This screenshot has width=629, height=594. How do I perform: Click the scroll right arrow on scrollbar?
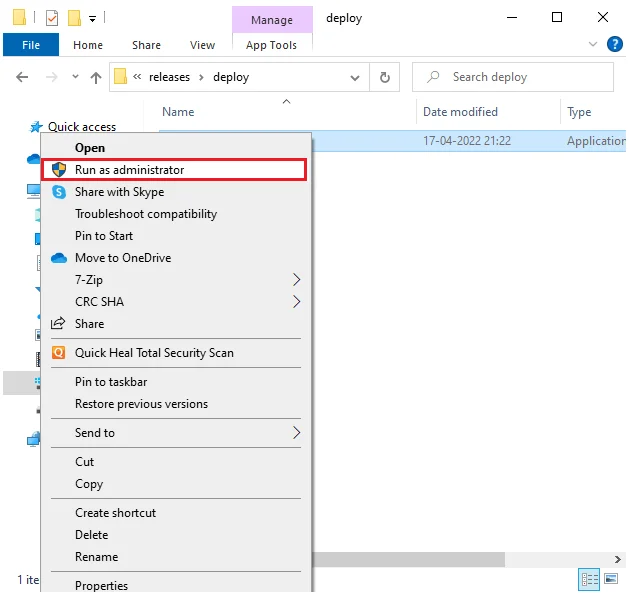pos(618,560)
